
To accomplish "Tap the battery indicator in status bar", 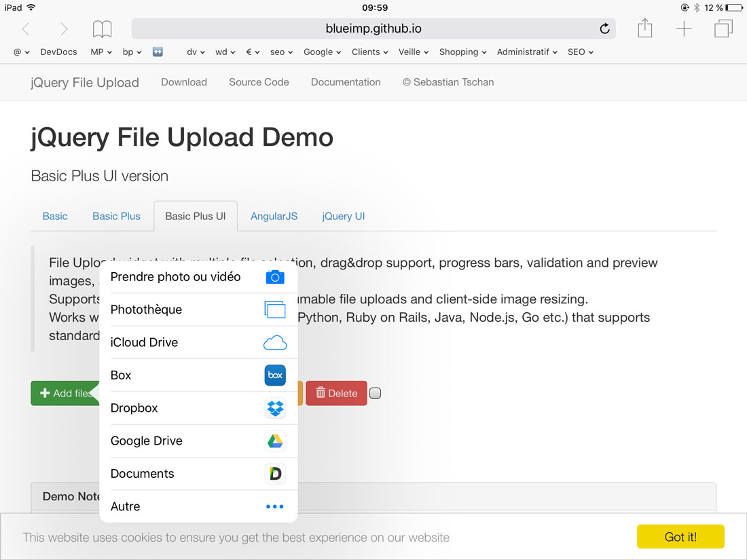I will pos(733,7).
